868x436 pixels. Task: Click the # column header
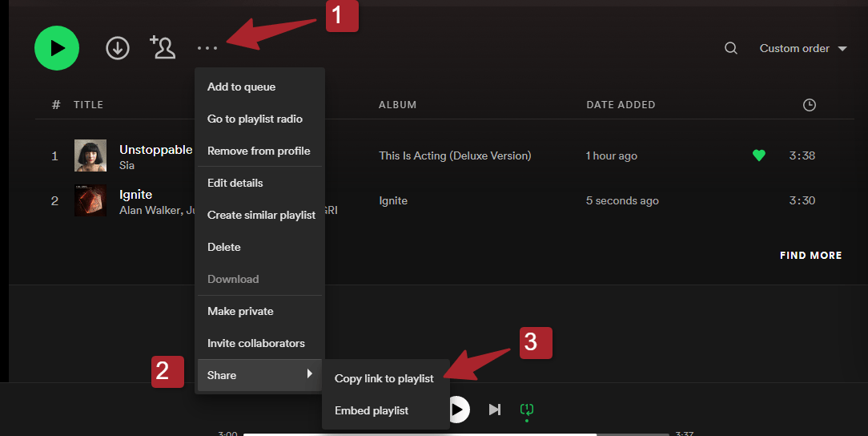pos(56,105)
